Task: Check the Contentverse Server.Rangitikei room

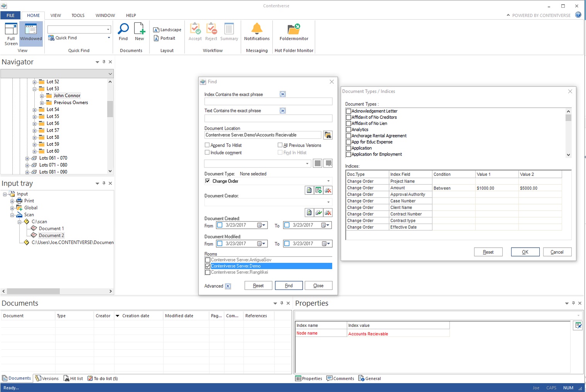Action: coord(208,272)
